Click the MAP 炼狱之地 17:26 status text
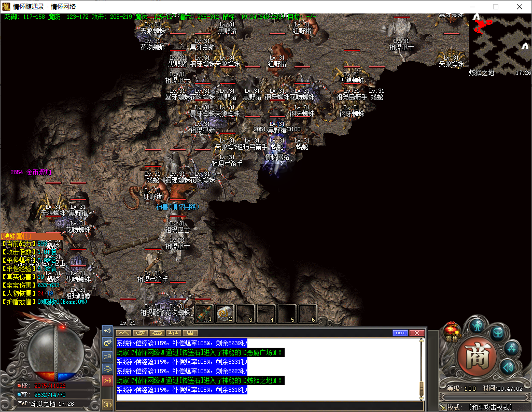 click(x=46, y=404)
